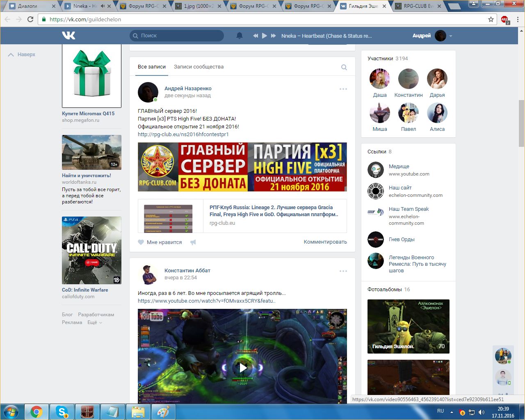Image resolution: width=525 pixels, height=420 pixels.
Task: Open the Андрей Назаренко author name link
Action: pos(188,89)
